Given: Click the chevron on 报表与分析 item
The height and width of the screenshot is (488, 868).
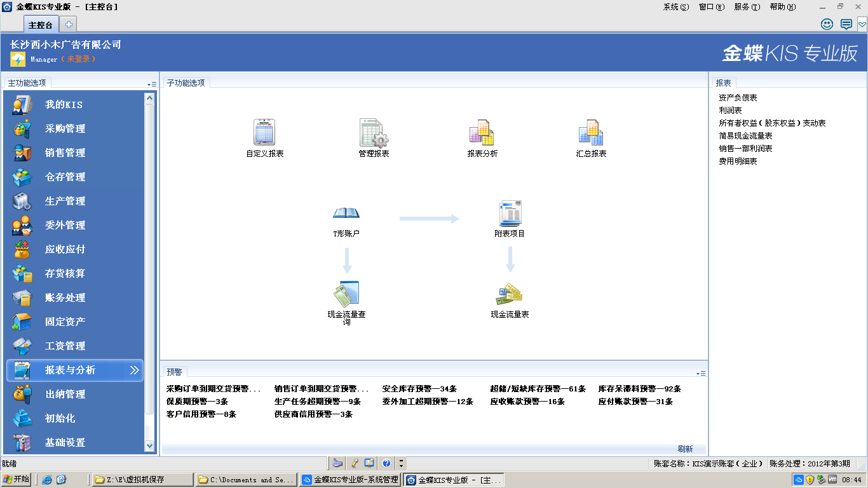Looking at the screenshot, I should click(x=134, y=370).
